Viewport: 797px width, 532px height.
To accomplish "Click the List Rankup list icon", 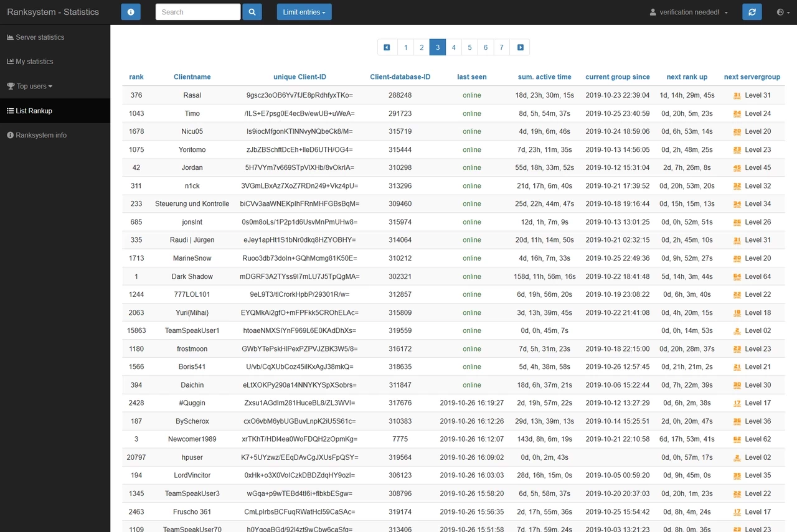I will pyautogui.click(x=9, y=111).
